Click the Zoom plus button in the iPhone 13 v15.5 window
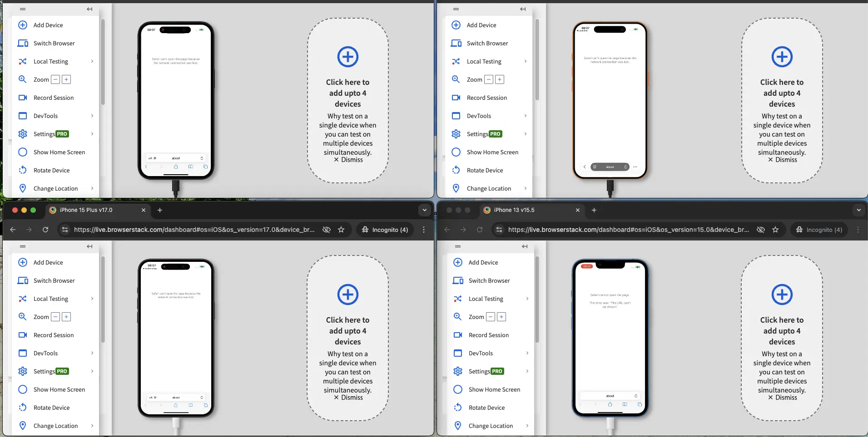The height and width of the screenshot is (437, 868). coord(501,317)
